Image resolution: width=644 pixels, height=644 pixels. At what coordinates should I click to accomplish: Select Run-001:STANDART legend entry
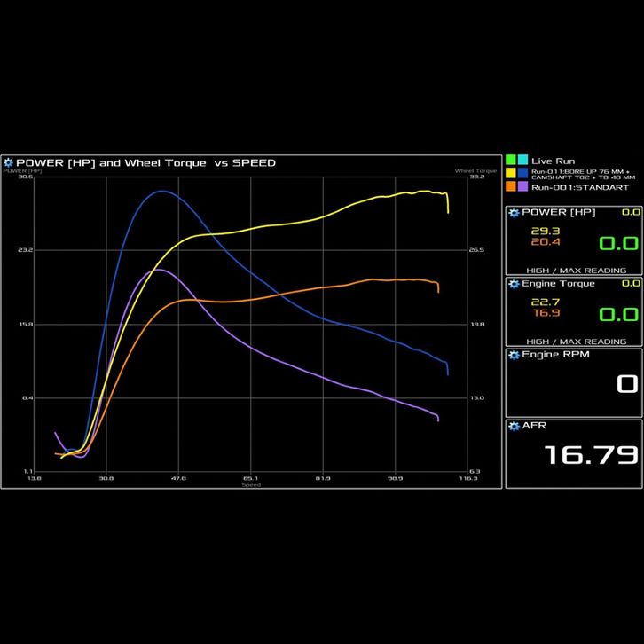579,187
